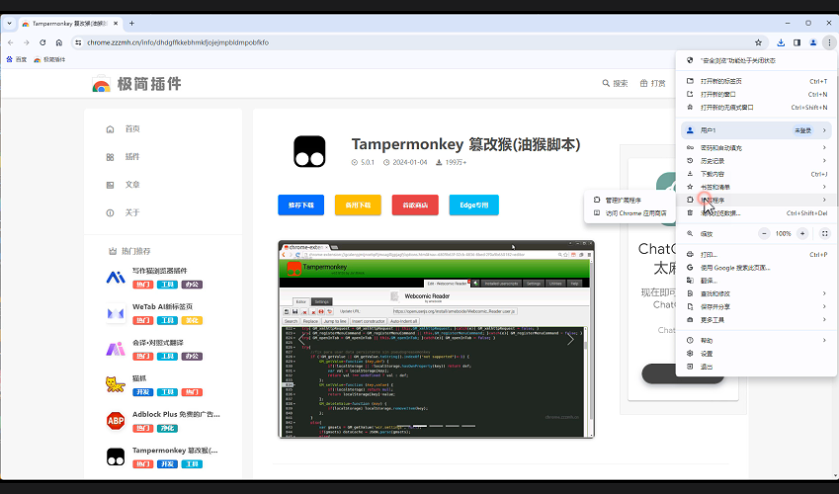Click the 打赏 link in header
This screenshot has width=839, height=494.
tap(653, 83)
